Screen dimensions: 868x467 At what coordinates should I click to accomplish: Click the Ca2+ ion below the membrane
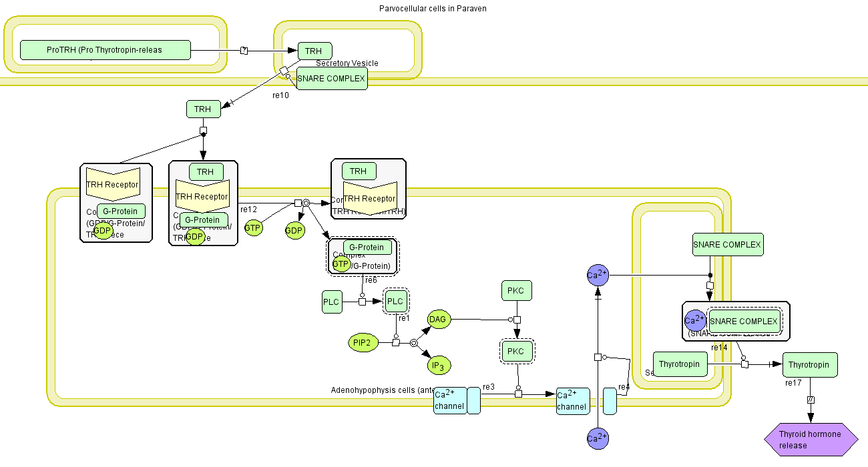click(598, 438)
